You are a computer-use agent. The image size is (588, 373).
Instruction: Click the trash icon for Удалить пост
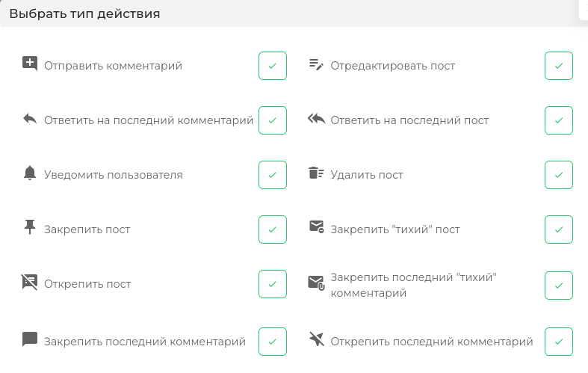(316, 173)
